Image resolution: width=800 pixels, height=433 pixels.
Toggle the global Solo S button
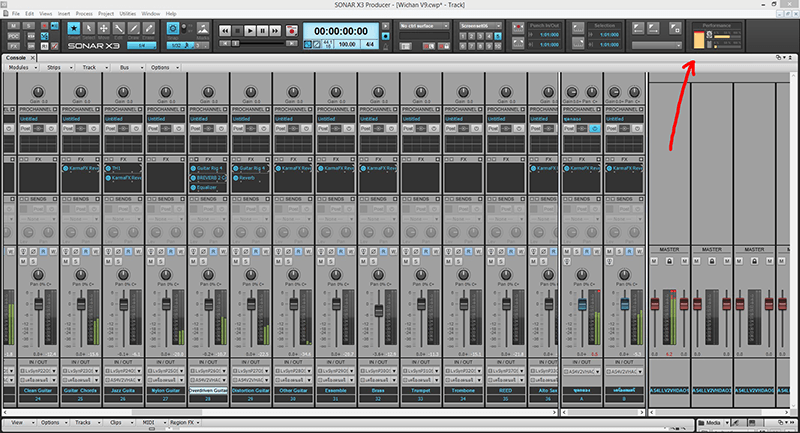pyautogui.click(x=29, y=26)
